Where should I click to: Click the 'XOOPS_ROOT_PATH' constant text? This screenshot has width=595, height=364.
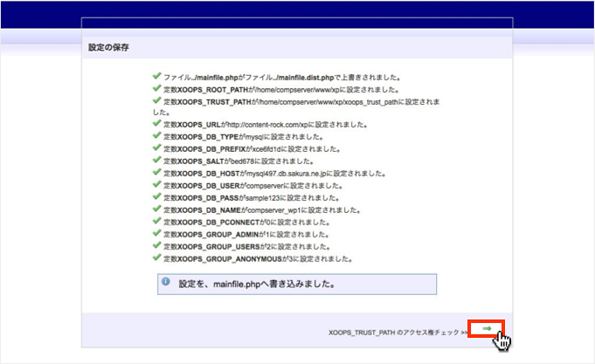[x=213, y=90]
